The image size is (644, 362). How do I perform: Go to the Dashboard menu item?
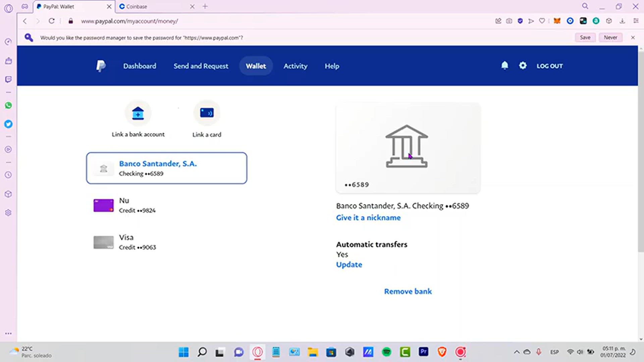(x=140, y=66)
